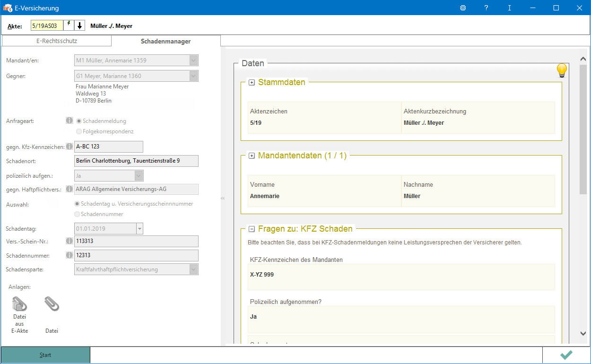Viewport: 591px width, 364px height.
Task: Click the Datei paperclip icon
Action: point(52,304)
